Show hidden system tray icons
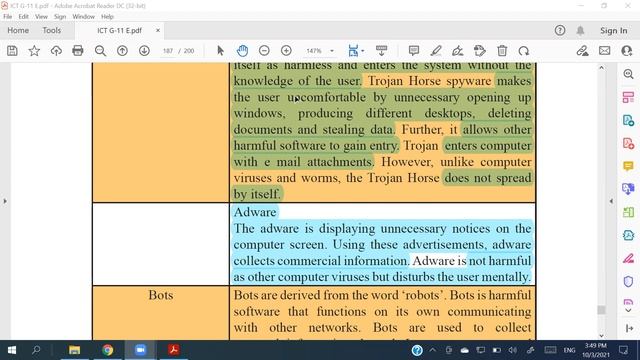640x360 pixels. 433,350
